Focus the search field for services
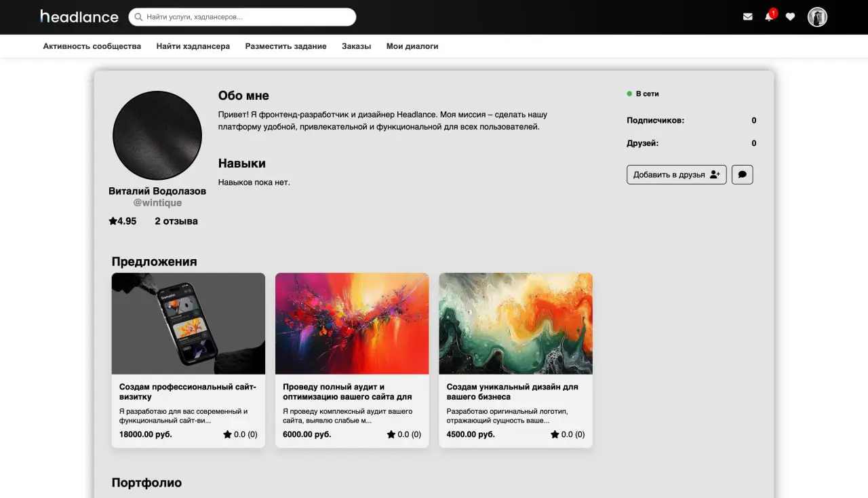 pos(242,17)
